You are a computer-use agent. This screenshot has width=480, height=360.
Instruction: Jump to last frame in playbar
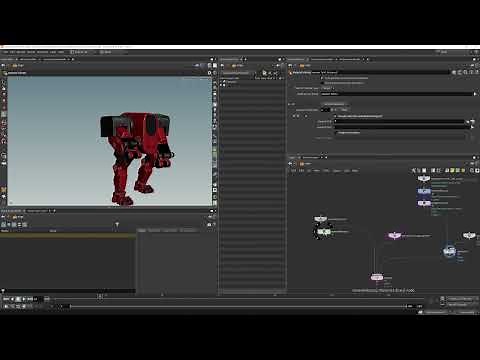(30, 299)
